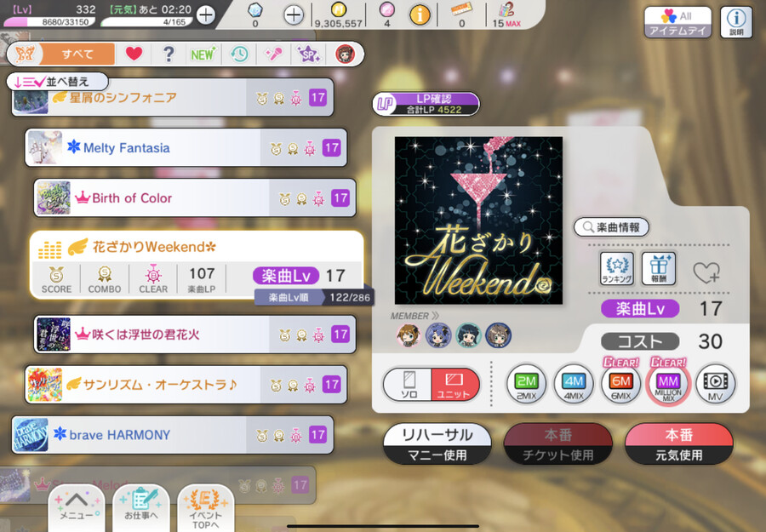Start 本番 with チケット使用

(x=557, y=443)
